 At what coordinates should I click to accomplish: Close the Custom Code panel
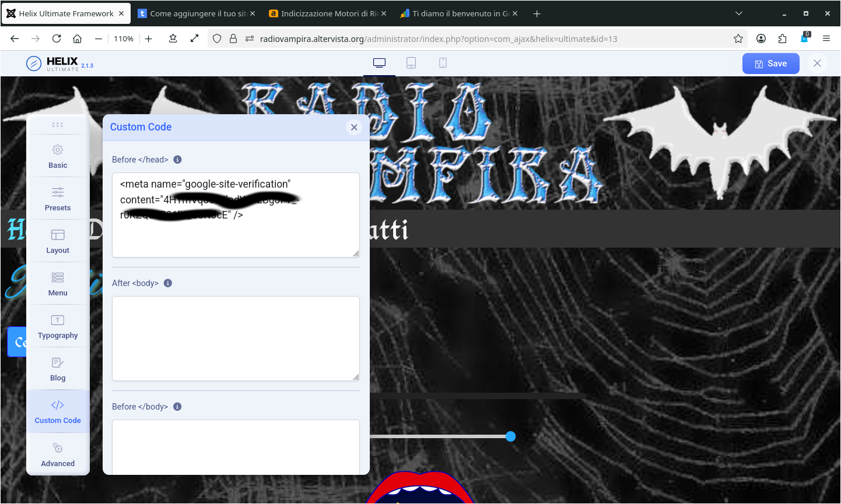click(354, 127)
